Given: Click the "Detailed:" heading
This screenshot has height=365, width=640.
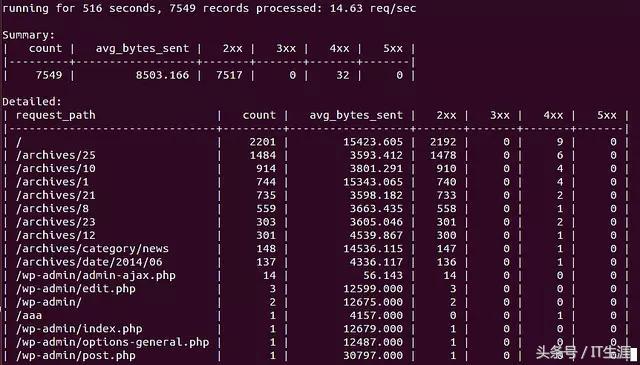Looking at the screenshot, I should coord(32,102).
